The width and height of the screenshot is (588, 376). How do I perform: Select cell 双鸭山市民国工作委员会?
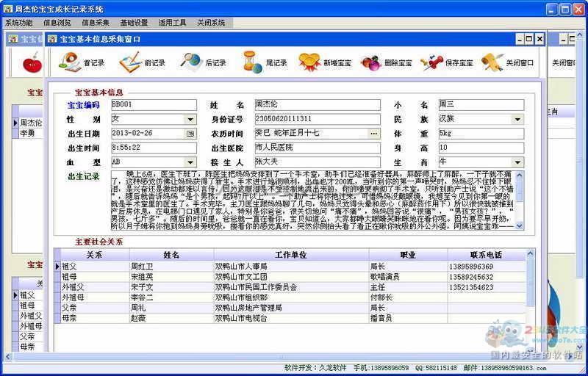[x=291, y=288]
